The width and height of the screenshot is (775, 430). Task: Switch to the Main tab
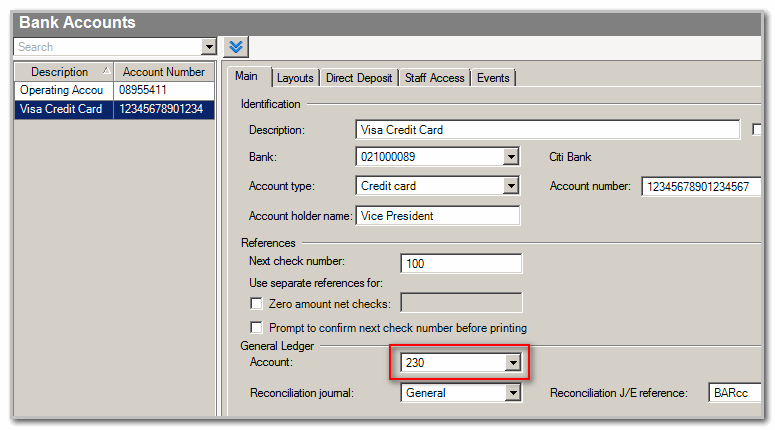click(x=247, y=77)
